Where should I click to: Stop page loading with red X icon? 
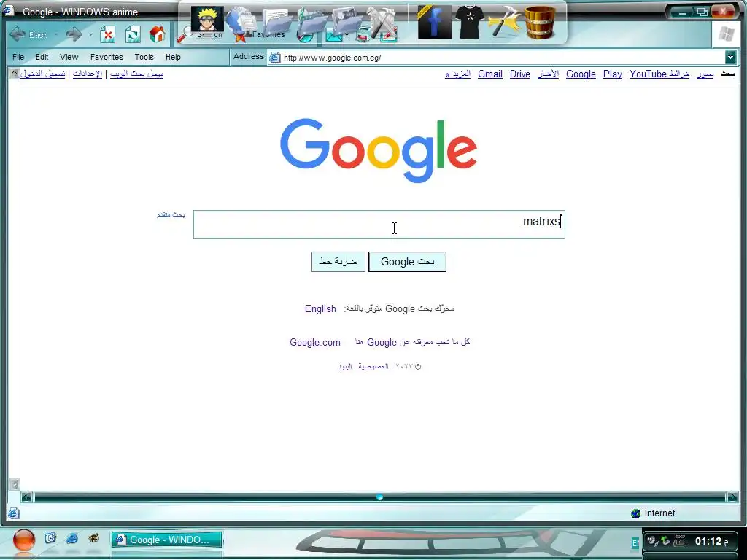pos(108,34)
